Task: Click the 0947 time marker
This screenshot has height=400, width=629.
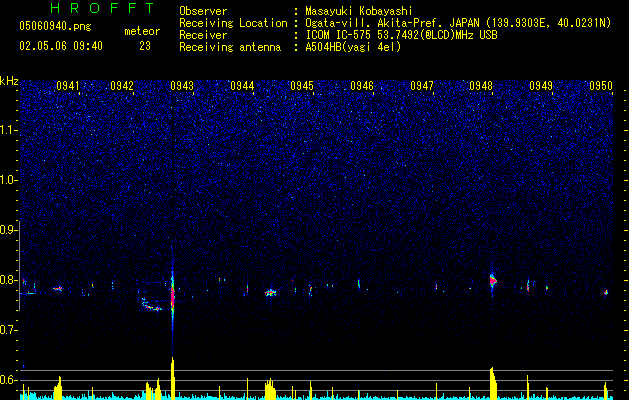Action: (422, 86)
